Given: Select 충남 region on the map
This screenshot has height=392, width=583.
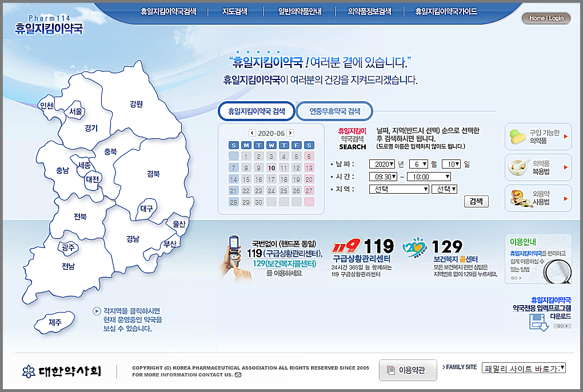Looking at the screenshot, I should (62, 170).
